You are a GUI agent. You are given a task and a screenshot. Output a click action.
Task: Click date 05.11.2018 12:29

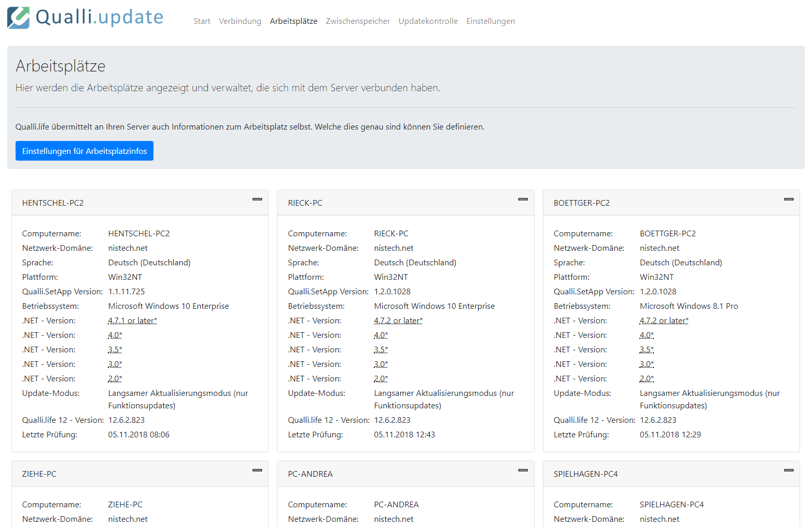pyautogui.click(x=670, y=435)
